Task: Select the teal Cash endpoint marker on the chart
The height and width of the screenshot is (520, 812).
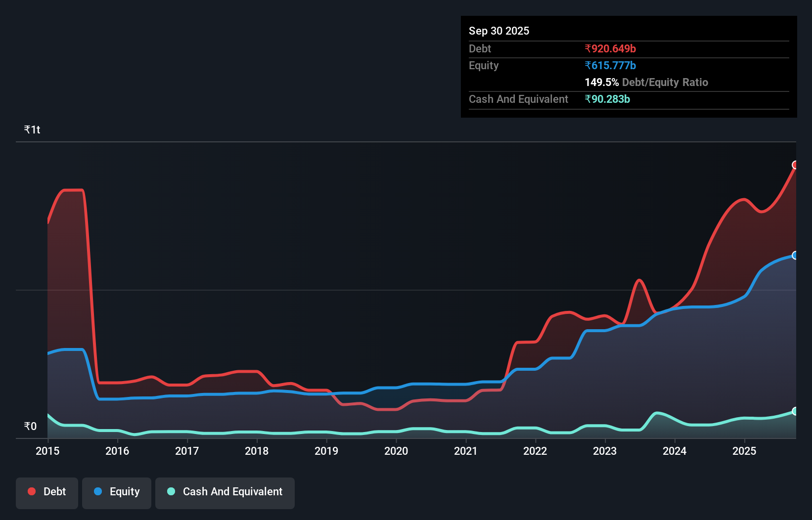Action: tap(795, 410)
